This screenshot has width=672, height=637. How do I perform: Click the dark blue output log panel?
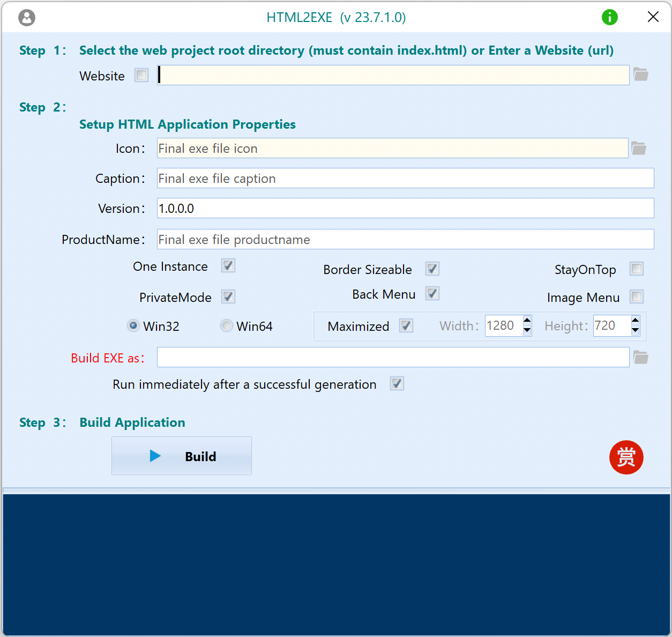pos(336,564)
